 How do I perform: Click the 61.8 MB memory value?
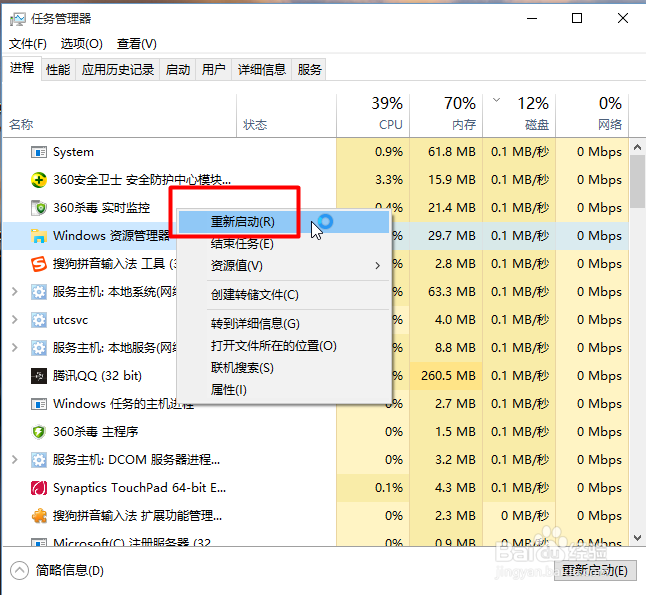coord(452,152)
